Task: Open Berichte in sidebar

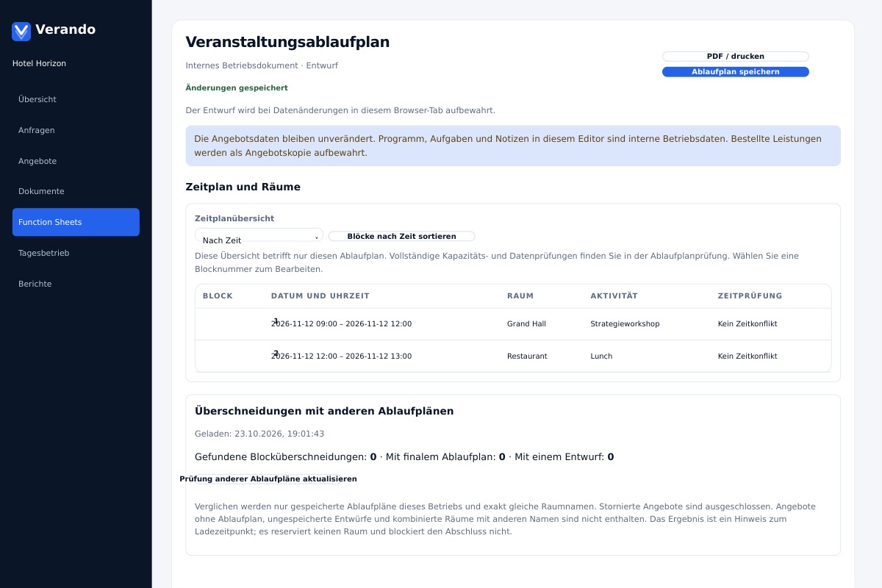Action: coord(76,284)
